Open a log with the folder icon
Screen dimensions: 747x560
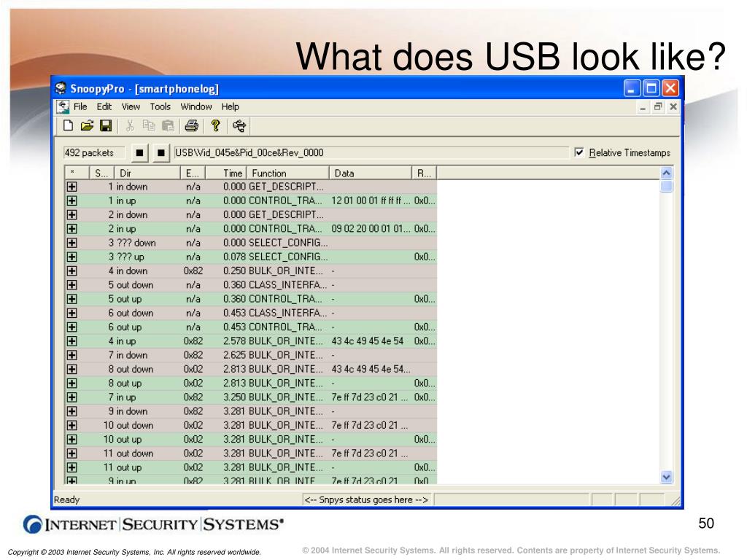tap(87, 125)
